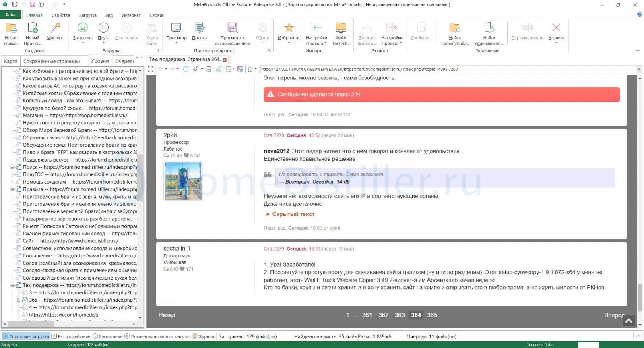The width and height of the screenshot is (644, 348).
Task: Open the Свойства ribbon tab
Action: coord(61,15)
